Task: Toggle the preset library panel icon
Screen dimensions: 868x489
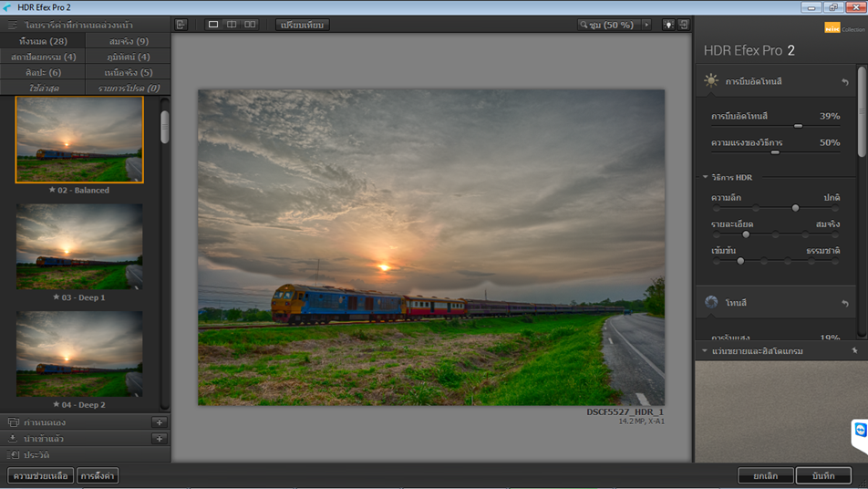Action: (12, 25)
